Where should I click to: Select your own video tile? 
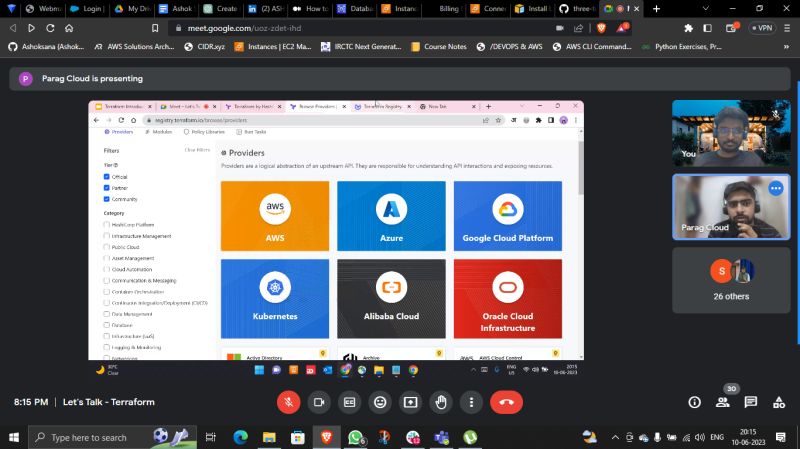tap(731, 133)
